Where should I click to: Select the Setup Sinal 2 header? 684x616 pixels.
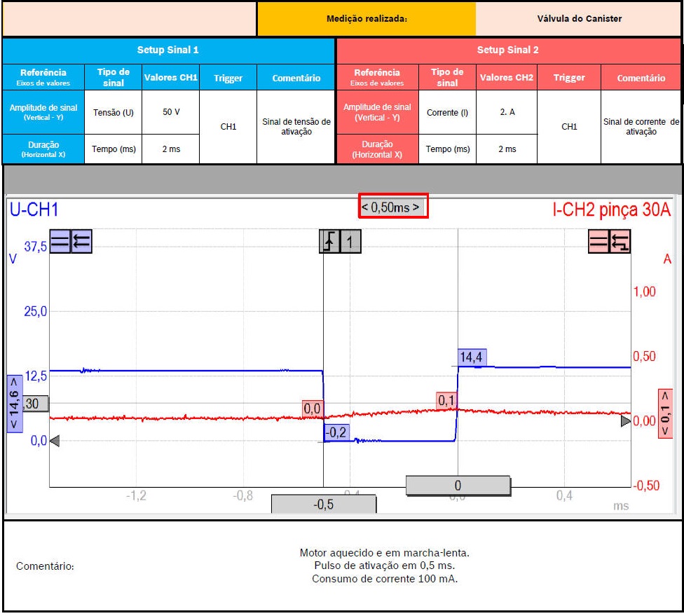tap(508, 50)
